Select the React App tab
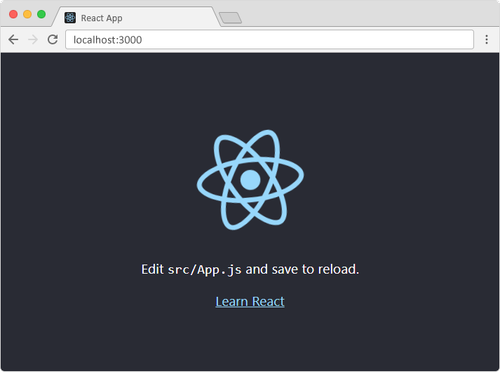 click(x=137, y=17)
